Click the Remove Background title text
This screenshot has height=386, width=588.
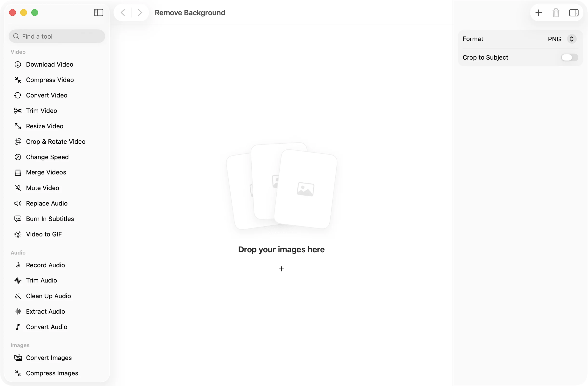190,13
